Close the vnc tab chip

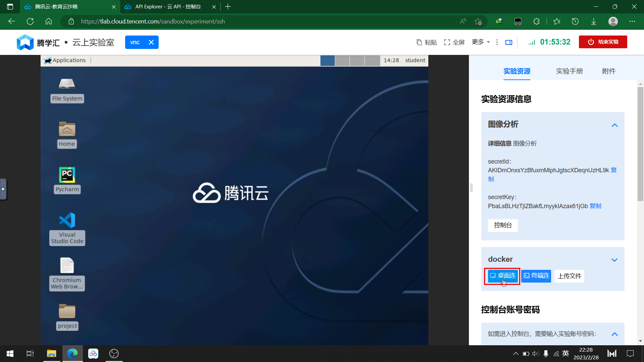point(151,42)
